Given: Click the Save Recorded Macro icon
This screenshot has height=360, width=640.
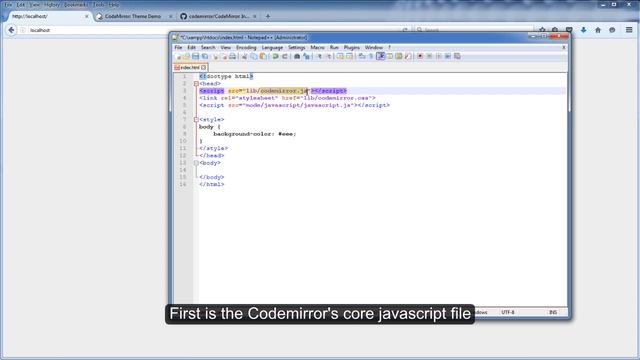Looking at the screenshot, I should click(457, 56).
